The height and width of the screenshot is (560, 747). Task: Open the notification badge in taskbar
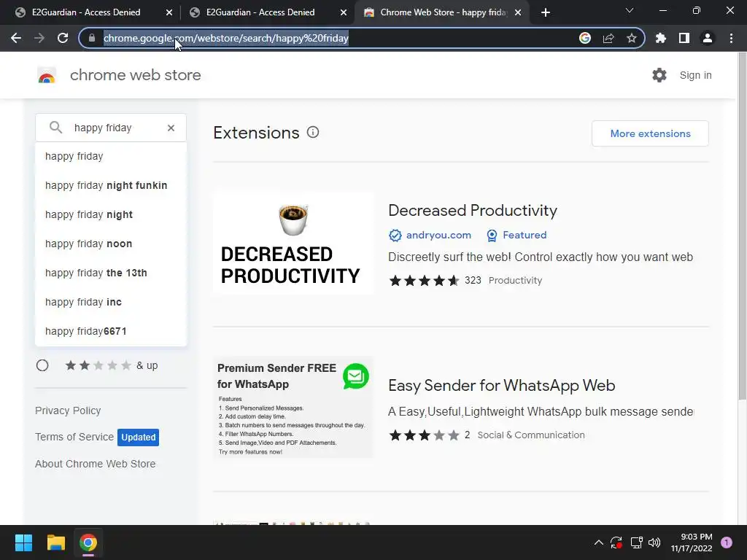727,542
